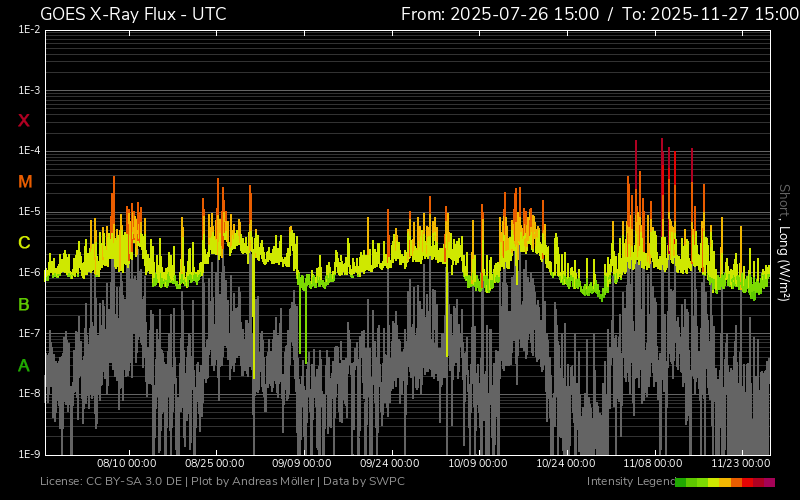Click the 11/23 00:00 date tick label

[x=741, y=464]
